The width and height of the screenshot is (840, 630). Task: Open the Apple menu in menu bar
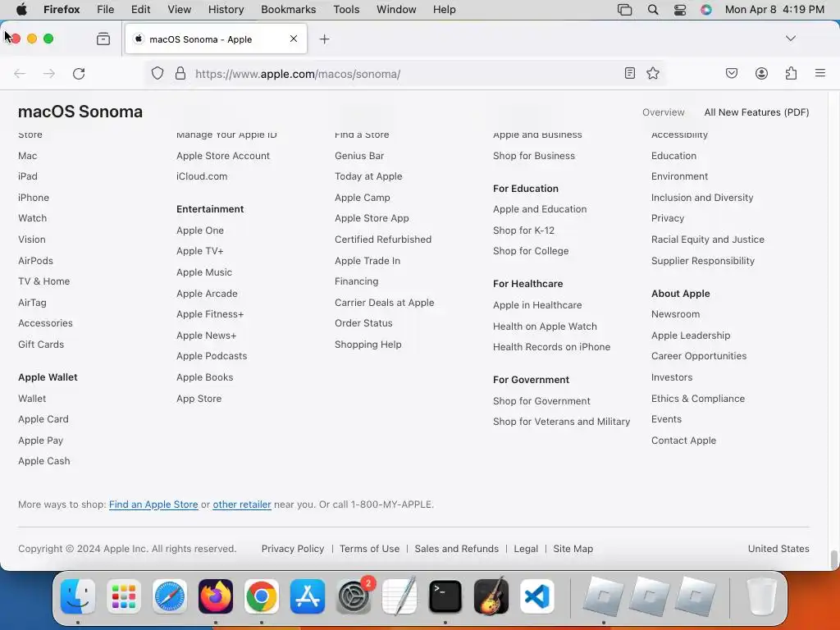(x=21, y=9)
